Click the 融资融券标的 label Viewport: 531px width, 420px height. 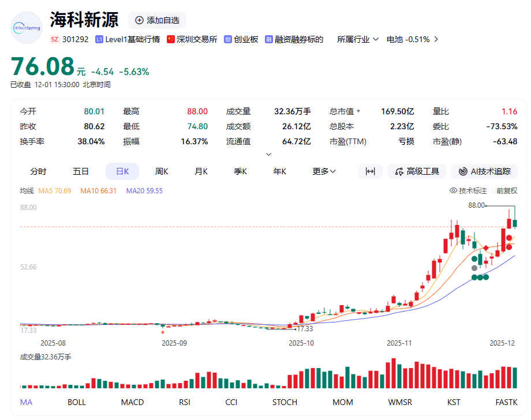tap(299, 39)
